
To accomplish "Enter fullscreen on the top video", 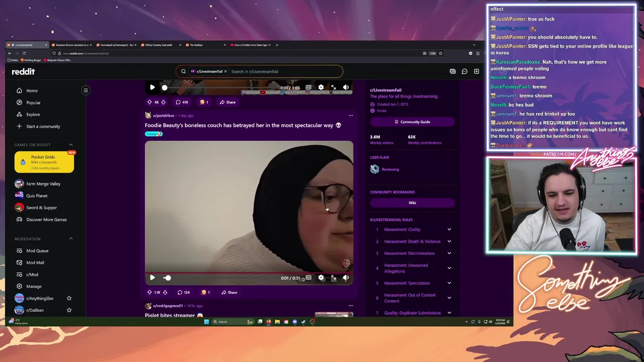I will coord(333,87).
